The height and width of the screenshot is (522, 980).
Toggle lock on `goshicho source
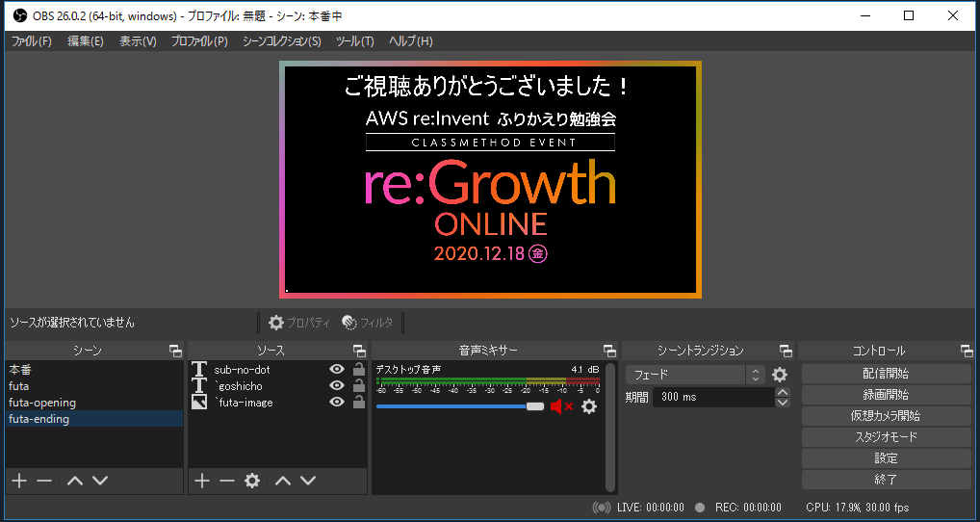coord(359,385)
